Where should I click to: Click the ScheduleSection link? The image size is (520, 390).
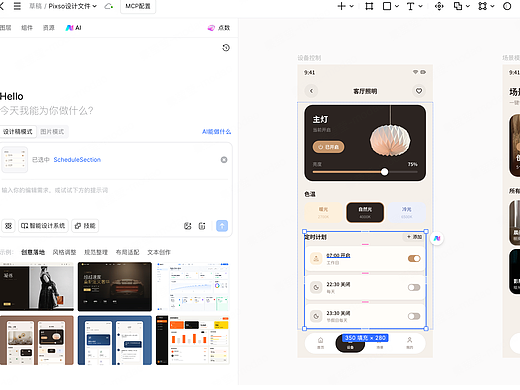coord(77,160)
